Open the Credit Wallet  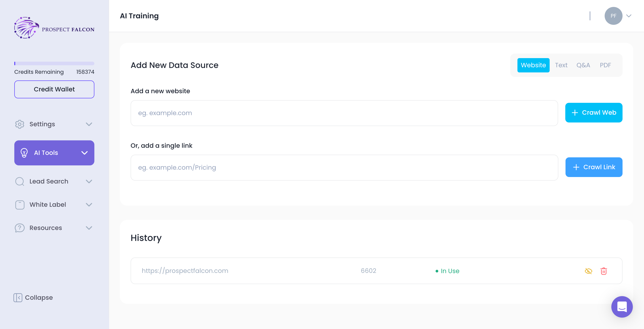pos(54,89)
